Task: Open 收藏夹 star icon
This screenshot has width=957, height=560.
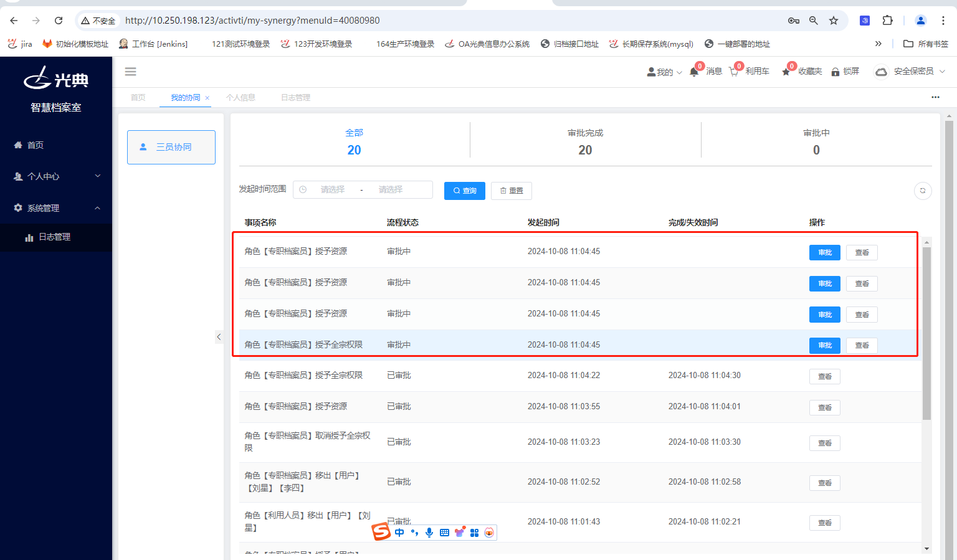Action: tap(802, 71)
